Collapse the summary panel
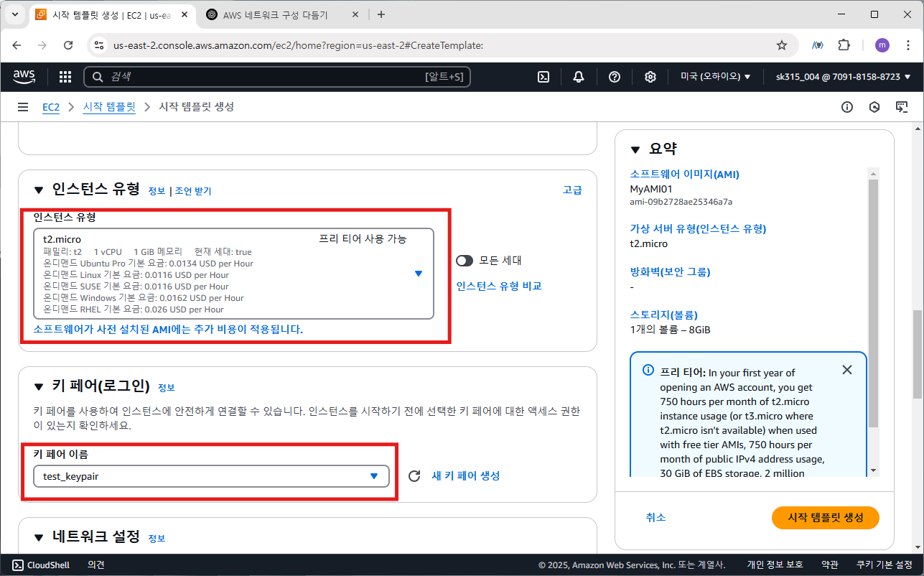The width and height of the screenshot is (924, 576). (x=635, y=149)
